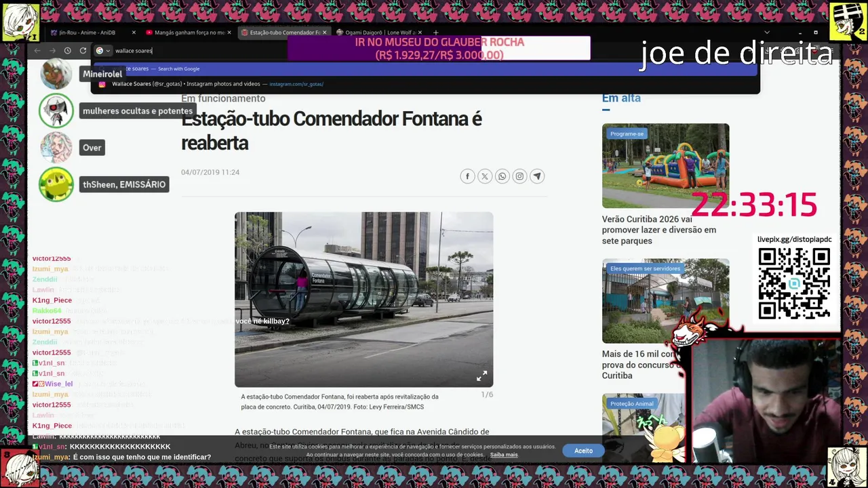
Task: Click the 'Em alta' section heading
Action: (621, 98)
